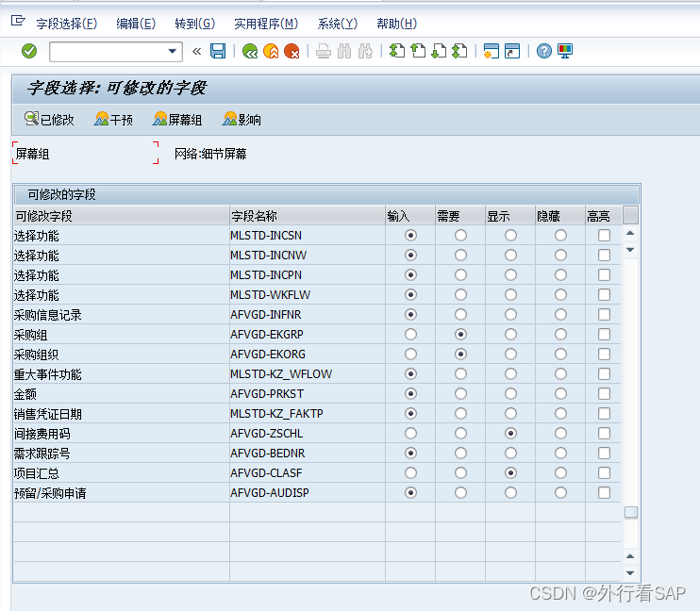Click the bottom scroll-up arrow of table
This screenshot has width=700, height=611.
tap(630, 556)
